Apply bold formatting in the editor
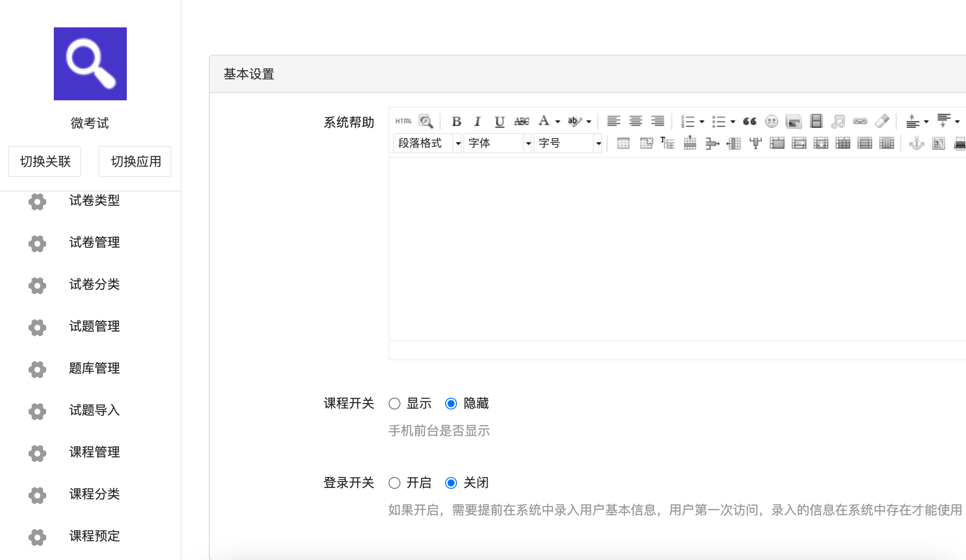The image size is (966, 560). (456, 121)
